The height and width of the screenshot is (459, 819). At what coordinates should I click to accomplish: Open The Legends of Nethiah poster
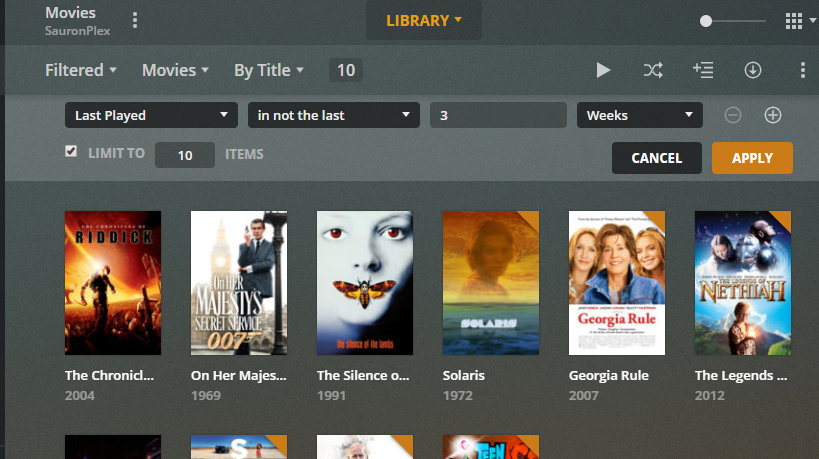tap(743, 283)
